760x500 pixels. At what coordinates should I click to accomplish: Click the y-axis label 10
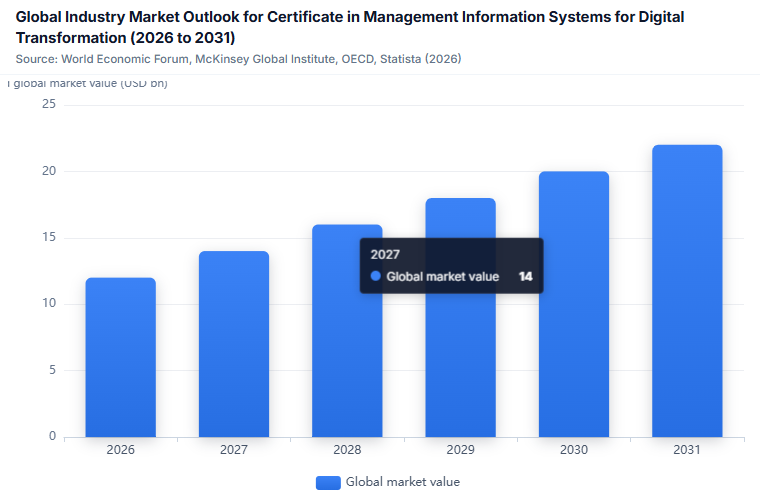(x=49, y=303)
